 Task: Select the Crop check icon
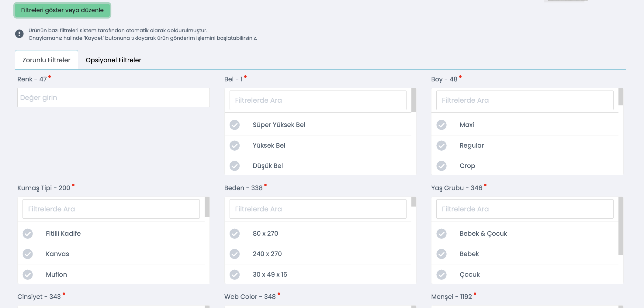coord(441,166)
